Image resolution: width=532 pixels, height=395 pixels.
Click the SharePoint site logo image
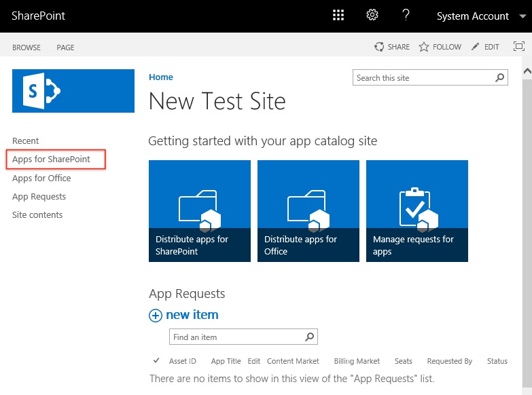(73, 91)
